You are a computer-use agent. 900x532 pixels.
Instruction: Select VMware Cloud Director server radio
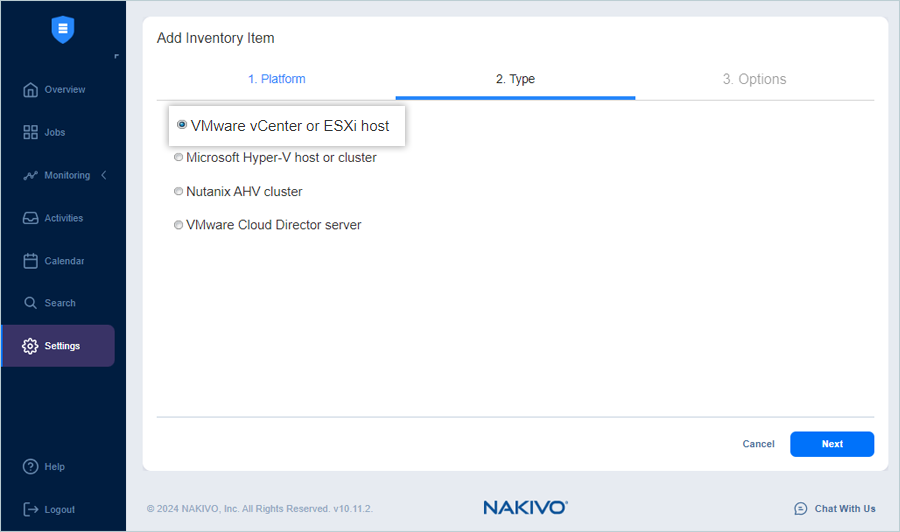click(179, 225)
